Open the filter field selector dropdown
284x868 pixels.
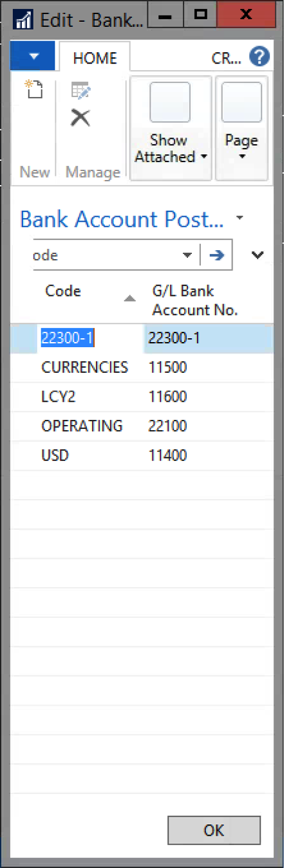187,255
